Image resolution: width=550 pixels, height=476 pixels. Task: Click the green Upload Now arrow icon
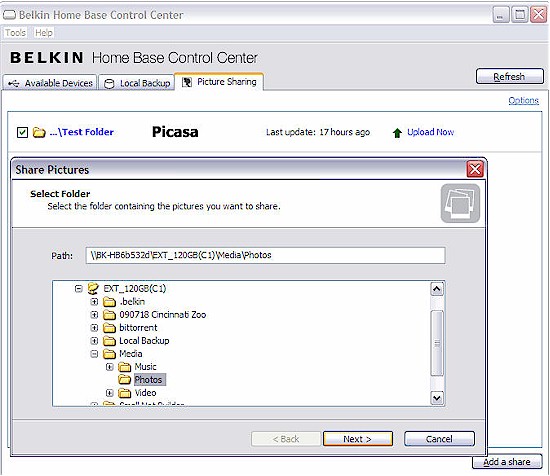(x=397, y=133)
